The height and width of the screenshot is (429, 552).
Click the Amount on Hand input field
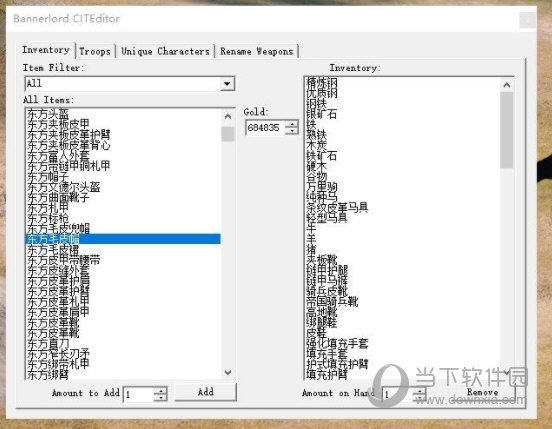[398, 394]
